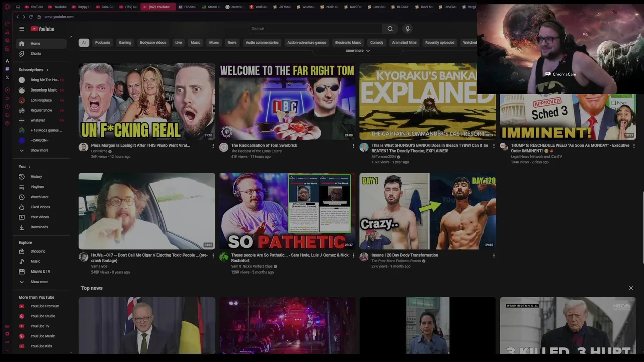Image resolution: width=644 pixels, height=362 pixels.
Task: Open Downloads in the sidebar
Action: (41, 227)
